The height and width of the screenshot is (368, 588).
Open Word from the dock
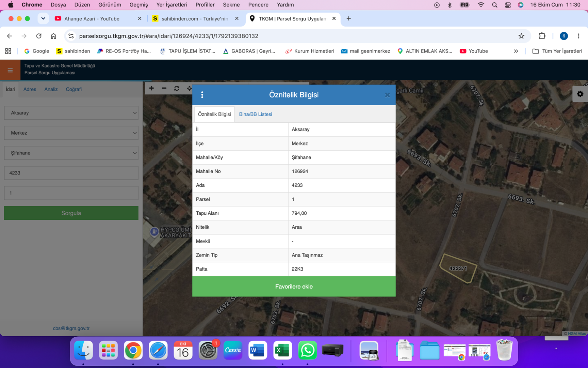[258, 350]
